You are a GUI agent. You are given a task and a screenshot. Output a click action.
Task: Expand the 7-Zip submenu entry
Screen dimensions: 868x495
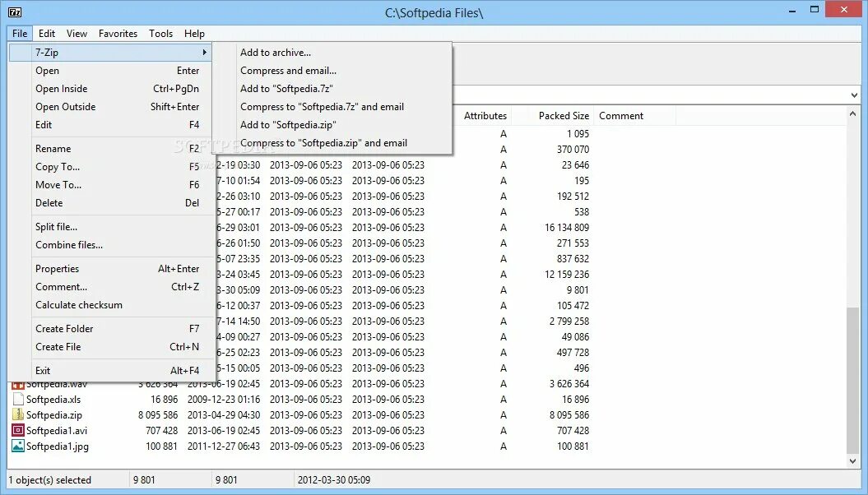111,53
